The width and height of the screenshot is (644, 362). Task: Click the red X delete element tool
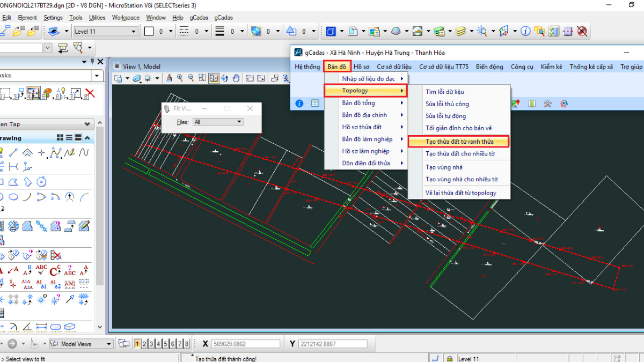pos(90,94)
